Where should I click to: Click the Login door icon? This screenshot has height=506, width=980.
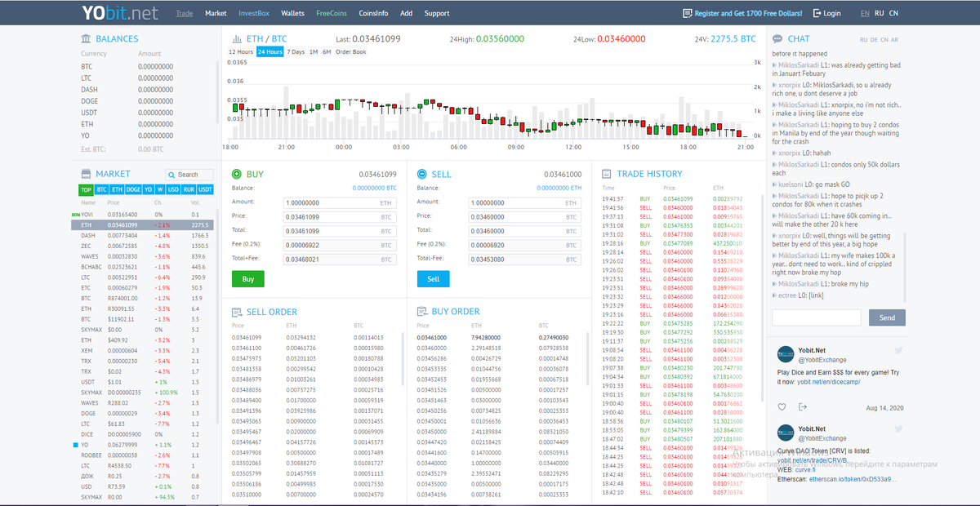coord(817,13)
